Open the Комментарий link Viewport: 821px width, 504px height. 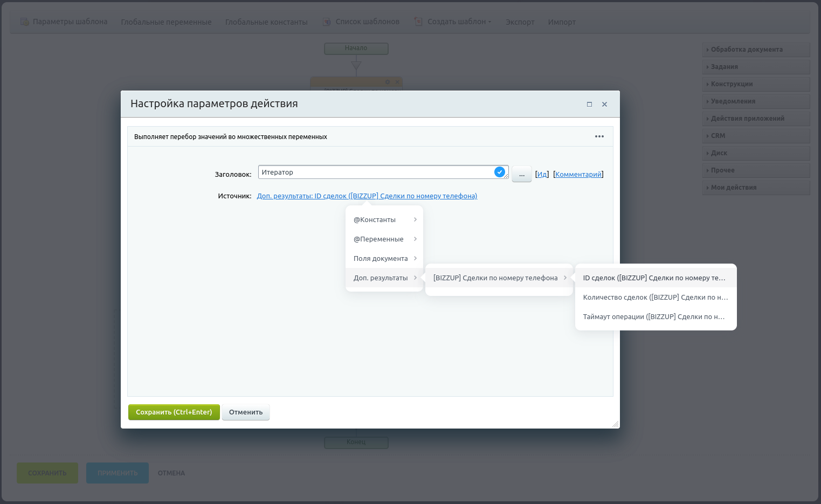click(578, 175)
